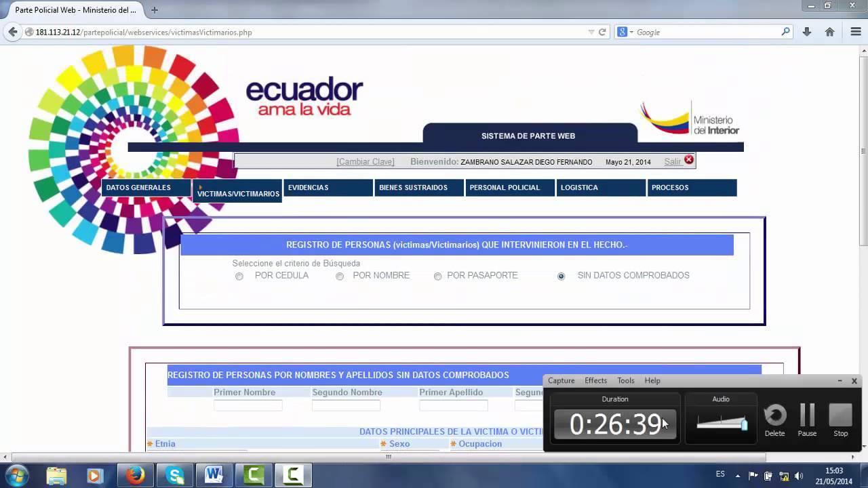The image size is (868, 488).
Task: Select SIN DATOS COMPROBADOS radio button
Action: 561,276
